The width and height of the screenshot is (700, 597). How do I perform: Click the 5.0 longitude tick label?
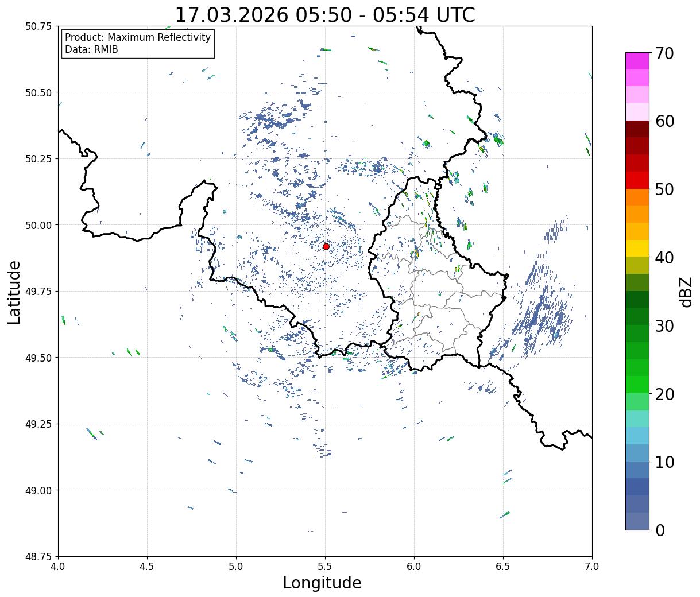click(236, 567)
